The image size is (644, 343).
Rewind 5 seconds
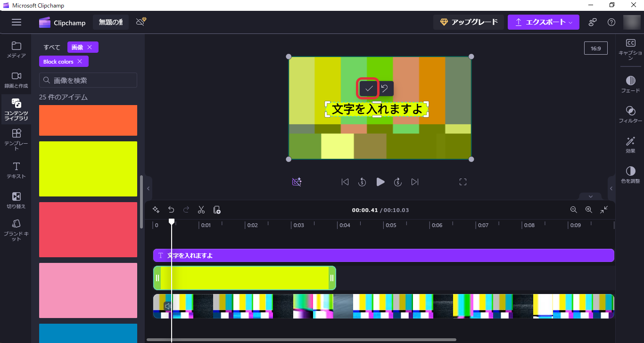point(362,182)
